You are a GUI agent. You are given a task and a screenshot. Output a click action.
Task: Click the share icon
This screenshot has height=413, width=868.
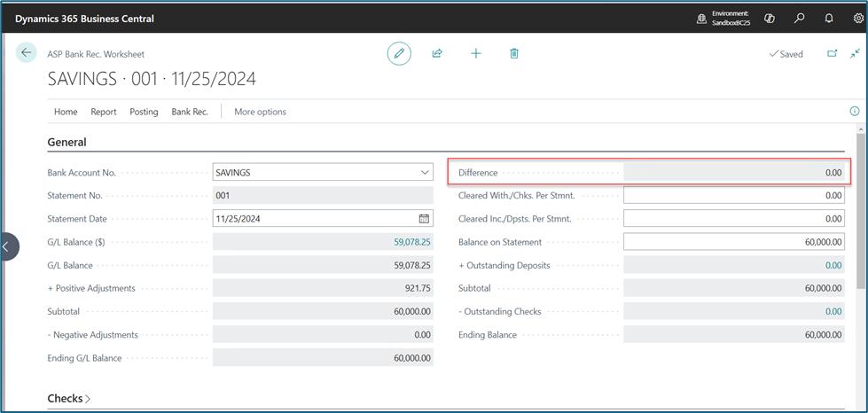[x=437, y=54]
